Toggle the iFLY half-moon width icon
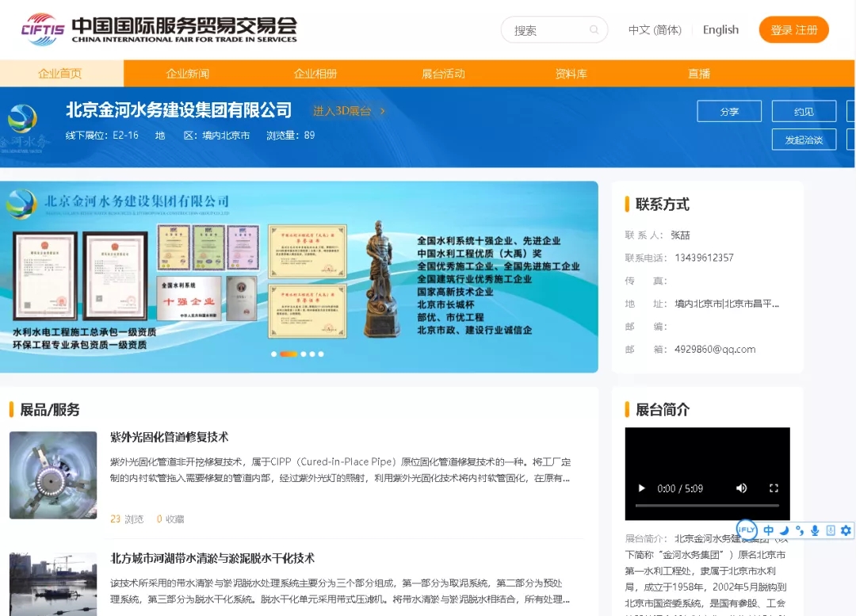Image resolution: width=856 pixels, height=616 pixels. [x=785, y=530]
